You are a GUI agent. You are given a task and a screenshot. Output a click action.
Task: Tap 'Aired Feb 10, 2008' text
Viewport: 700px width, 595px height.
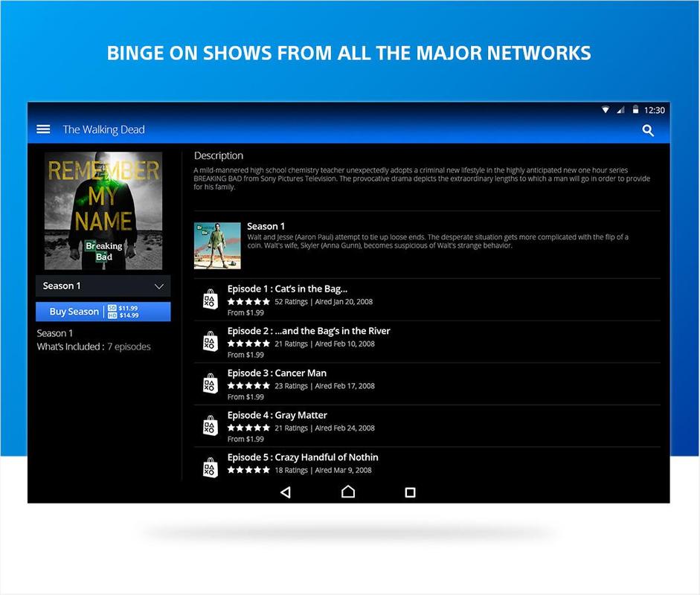click(344, 344)
